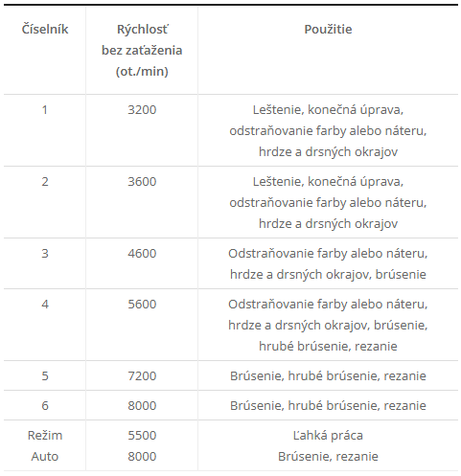Select dial value 6 cell
Viewport: 461px width, 476px height.
(x=45, y=406)
